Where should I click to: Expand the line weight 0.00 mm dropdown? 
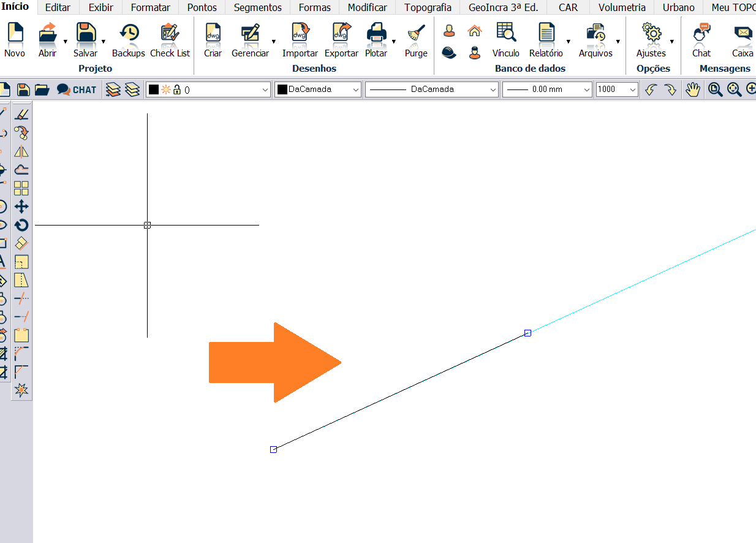point(586,89)
